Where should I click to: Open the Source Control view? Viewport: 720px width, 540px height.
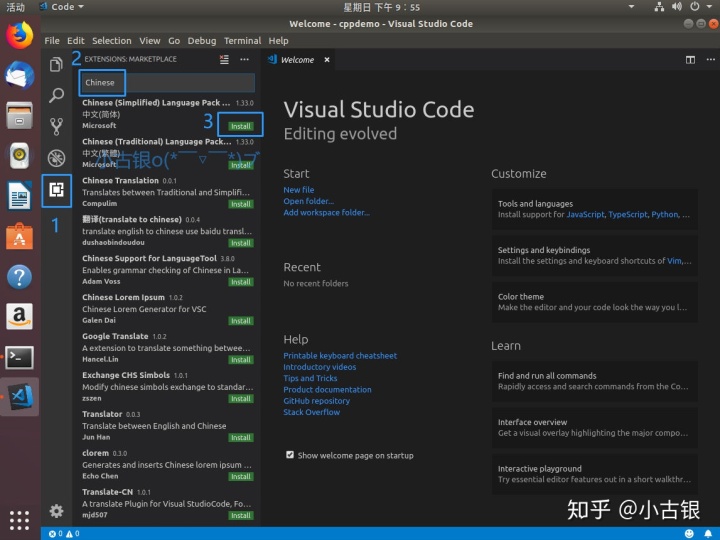(56, 126)
